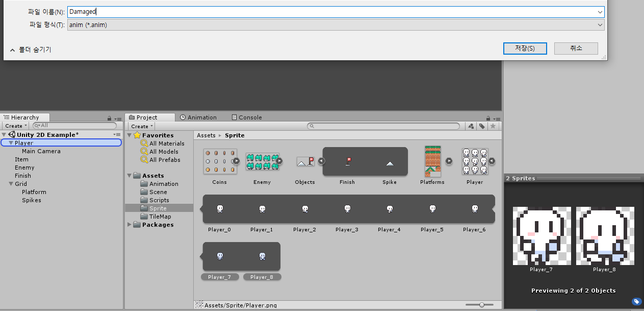Select the Project tab

(x=150, y=117)
